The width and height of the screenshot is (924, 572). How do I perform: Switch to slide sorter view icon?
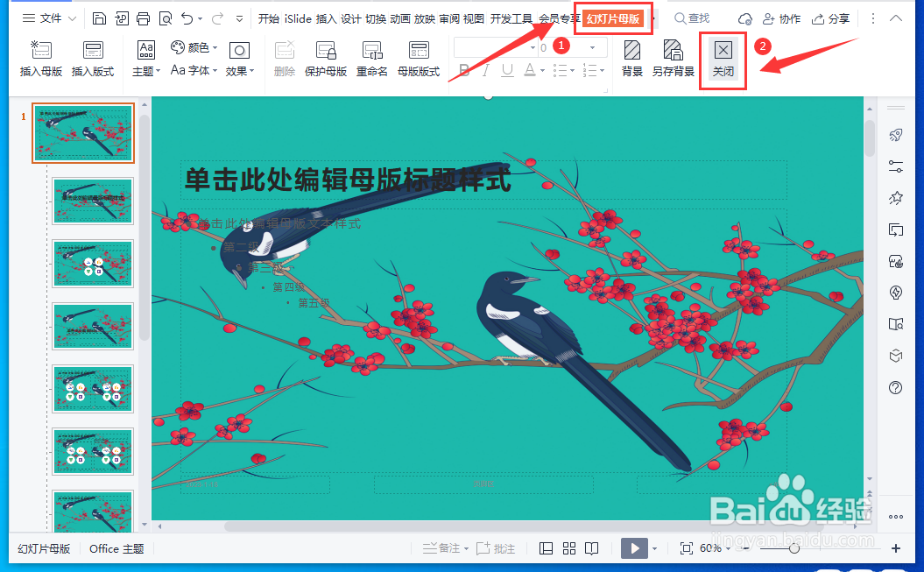(x=569, y=548)
